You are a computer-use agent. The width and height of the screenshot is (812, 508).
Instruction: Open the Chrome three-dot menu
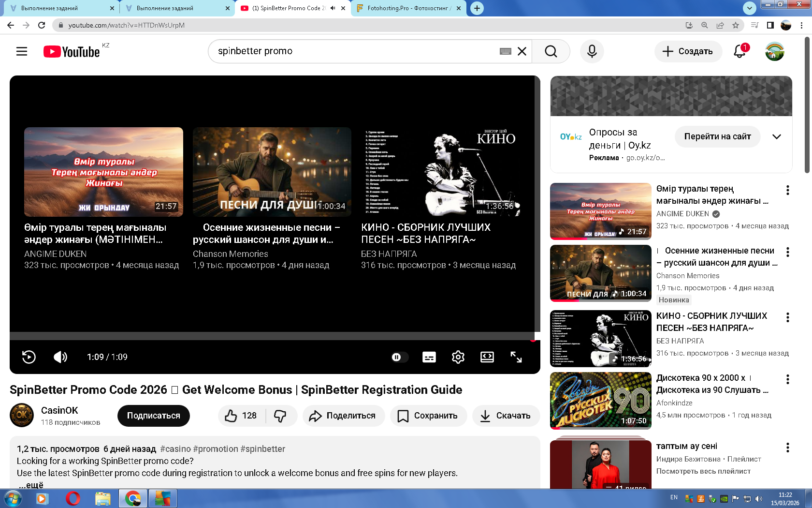(802, 25)
